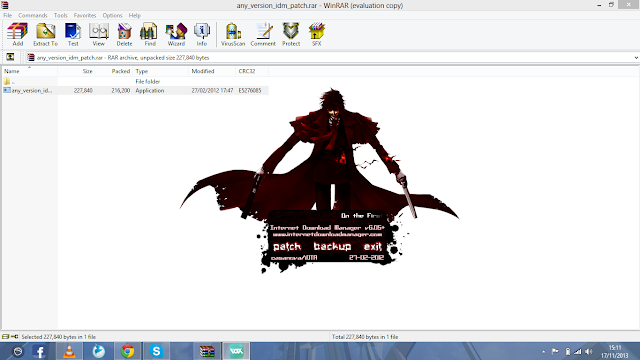Click the Extract To toolbar icon
The height and width of the screenshot is (360, 640).
[45, 35]
